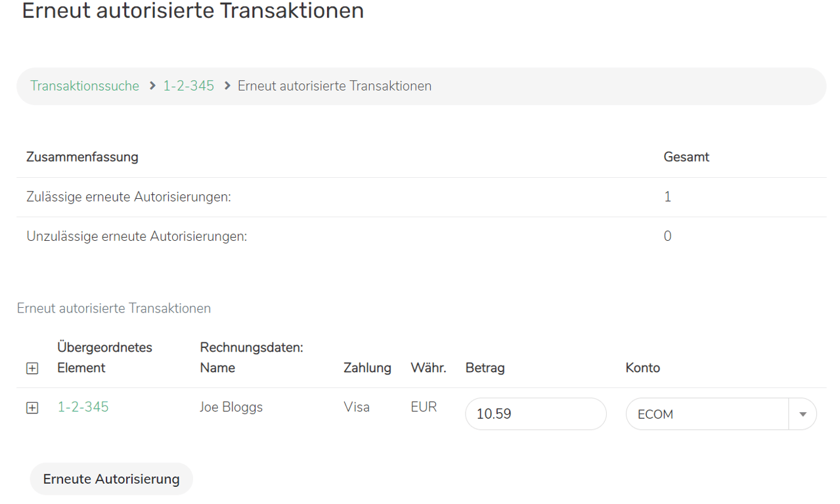Select the current breadcrumb Erneut autorisierte Transaktionen
This screenshot has width=840, height=504.
[334, 86]
